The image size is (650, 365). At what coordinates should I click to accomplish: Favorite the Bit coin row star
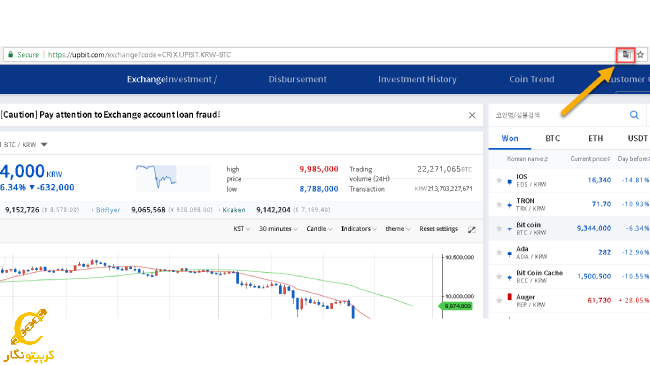[499, 229]
